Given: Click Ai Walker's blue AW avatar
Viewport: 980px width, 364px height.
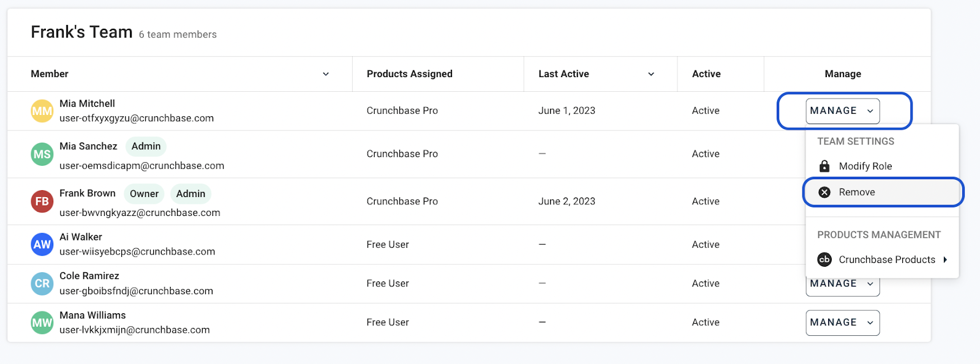Looking at the screenshot, I should point(42,245).
